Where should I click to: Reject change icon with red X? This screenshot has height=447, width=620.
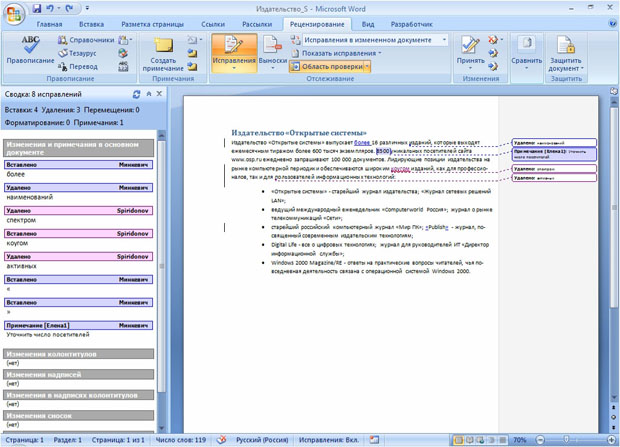(493, 40)
